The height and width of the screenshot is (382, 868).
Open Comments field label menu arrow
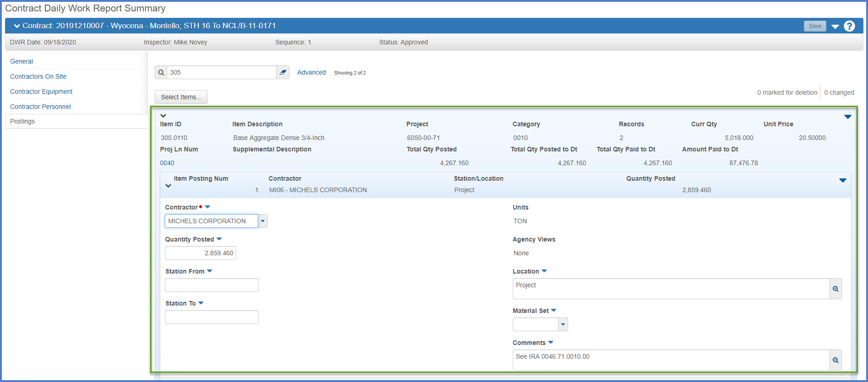[x=551, y=343]
